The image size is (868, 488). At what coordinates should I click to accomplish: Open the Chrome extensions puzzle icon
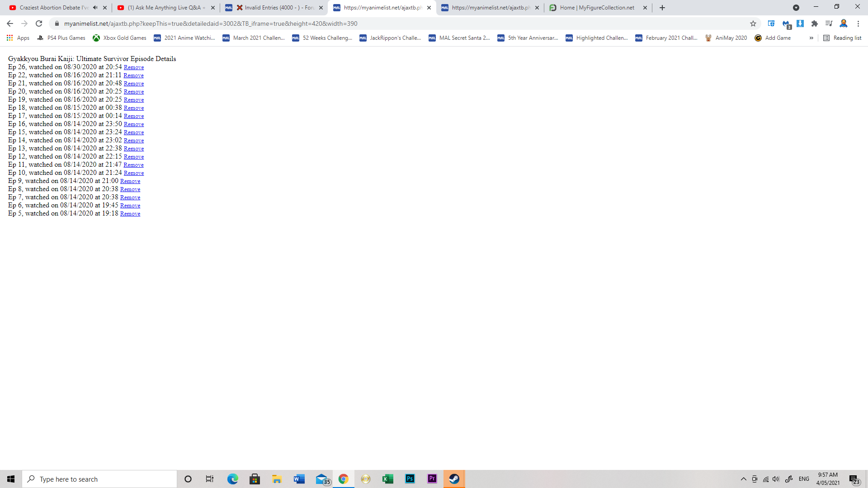coord(815,23)
